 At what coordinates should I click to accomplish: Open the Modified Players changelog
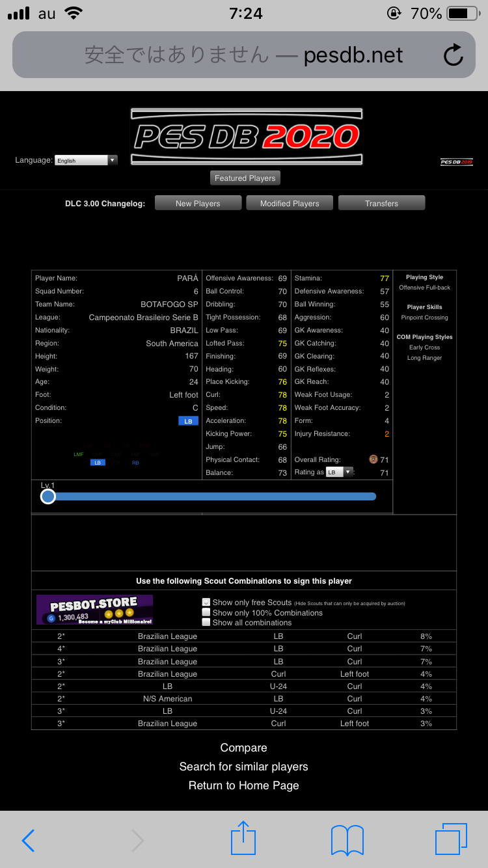click(x=290, y=204)
